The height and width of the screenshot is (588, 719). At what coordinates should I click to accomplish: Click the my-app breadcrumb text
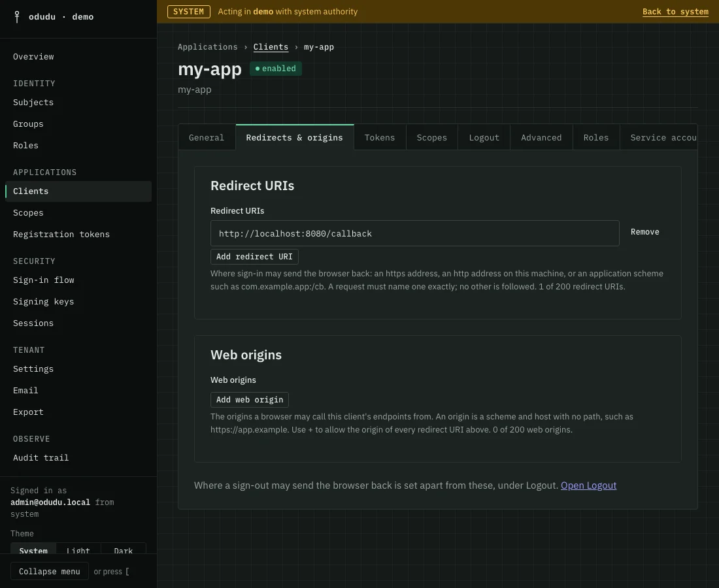[319, 47]
